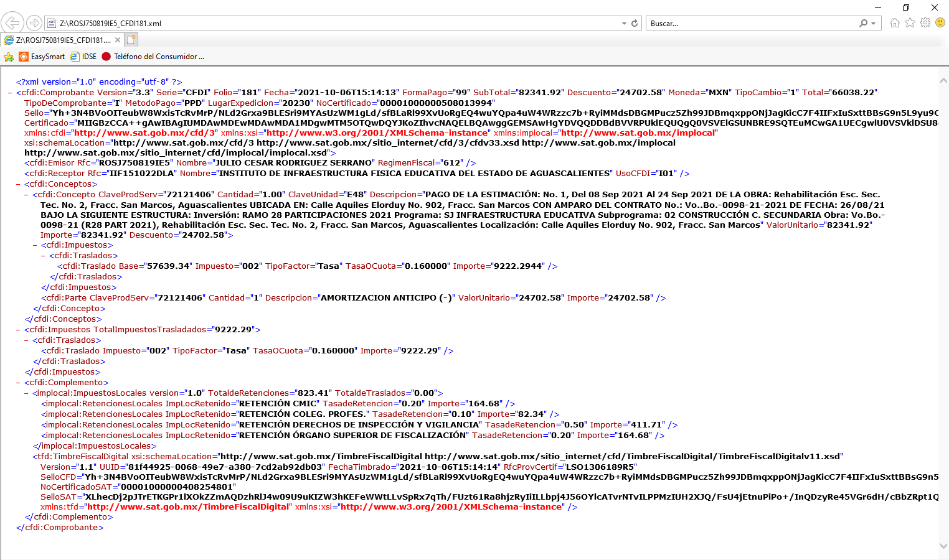Click NoCertificadoSAT value line

138,487
